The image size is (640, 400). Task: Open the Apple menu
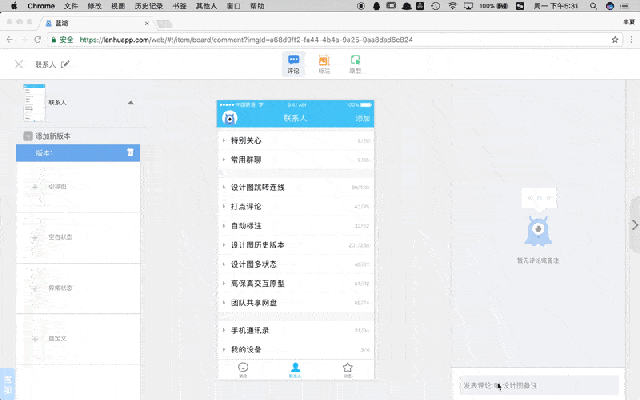pyautogui.click(x=14, y=6)
